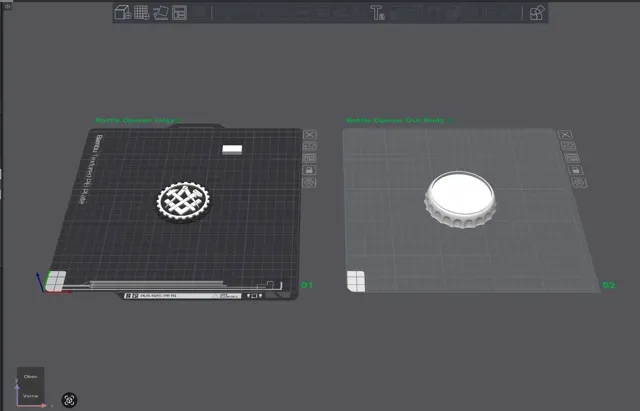Click the 'Vorne' face of view cube

pos(31,395)
